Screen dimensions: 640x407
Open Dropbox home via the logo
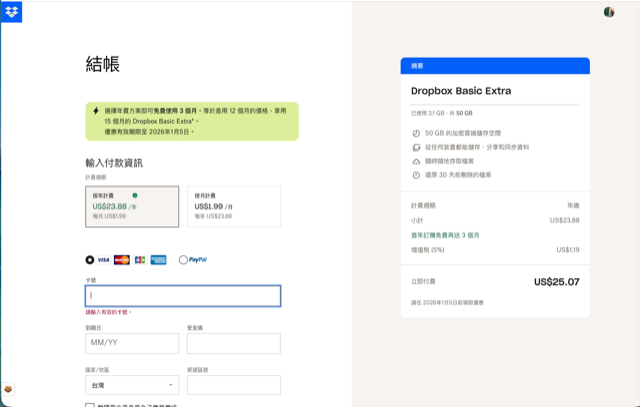pyautogui.click(x=11, y=12)
